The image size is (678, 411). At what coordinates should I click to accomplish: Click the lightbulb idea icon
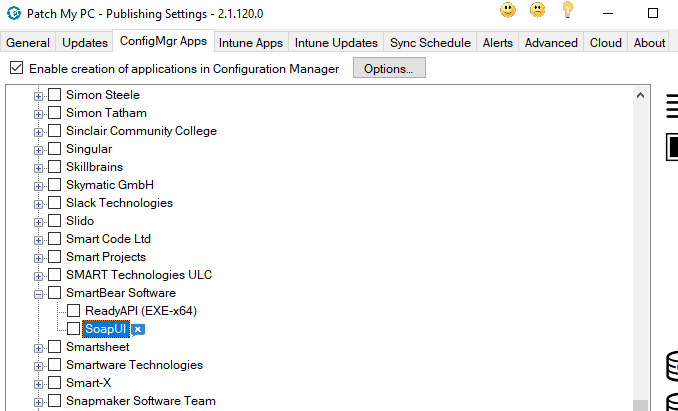pos(567,10)
